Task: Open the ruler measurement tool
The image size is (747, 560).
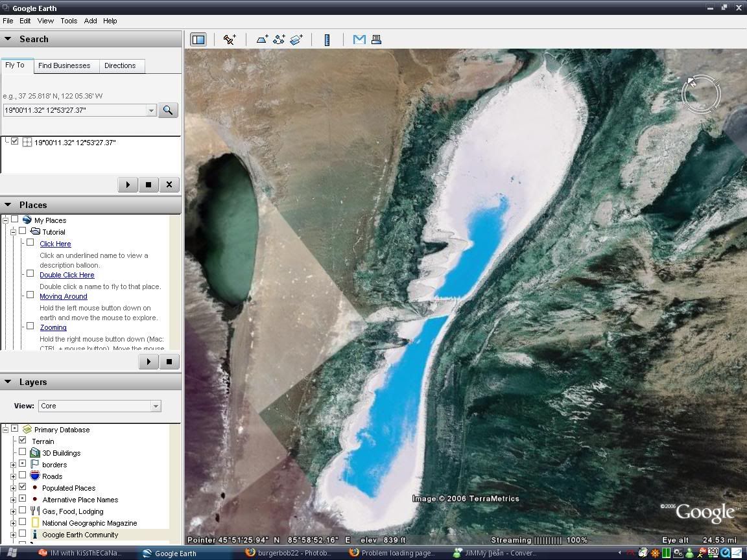Action: pyautogui.click(x=327, y=40)
